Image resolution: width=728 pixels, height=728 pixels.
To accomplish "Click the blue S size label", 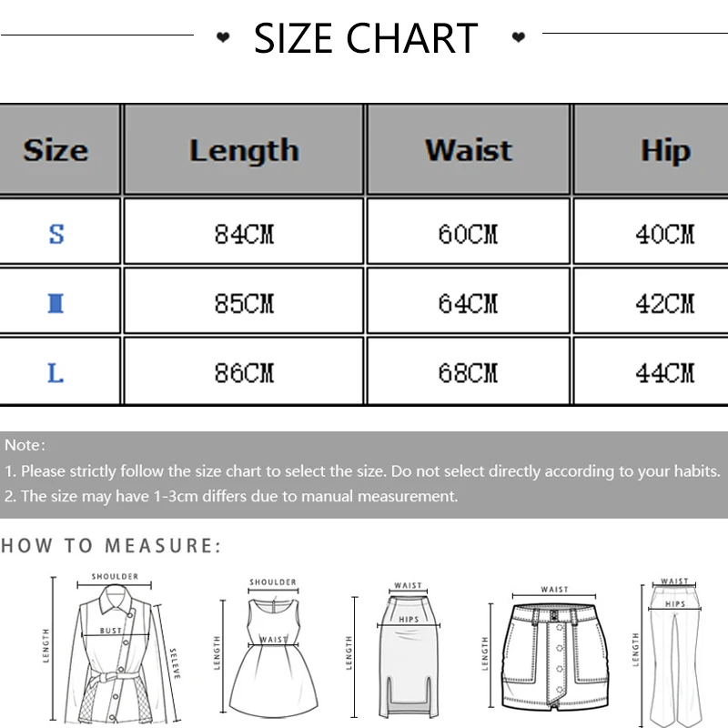I will click(x=56, y=234).
